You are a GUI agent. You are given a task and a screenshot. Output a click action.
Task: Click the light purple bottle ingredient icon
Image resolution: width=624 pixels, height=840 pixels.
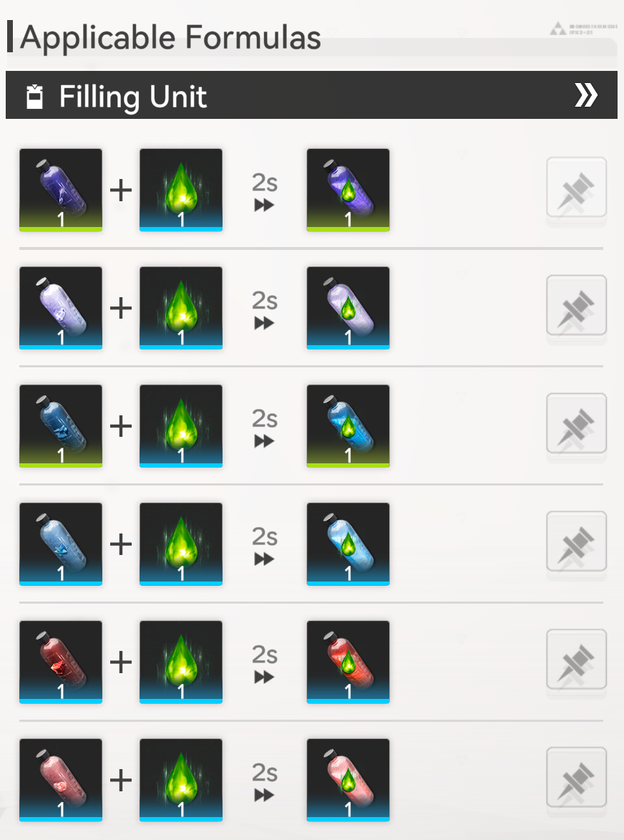click(x=61, y=308)
